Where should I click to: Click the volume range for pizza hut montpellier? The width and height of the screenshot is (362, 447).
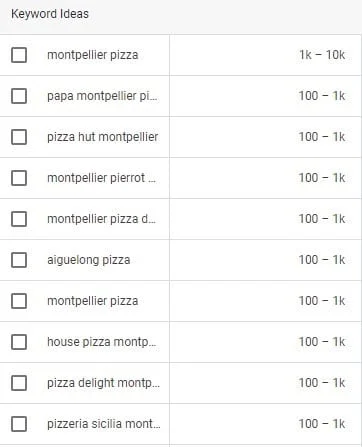click(322, 137)
